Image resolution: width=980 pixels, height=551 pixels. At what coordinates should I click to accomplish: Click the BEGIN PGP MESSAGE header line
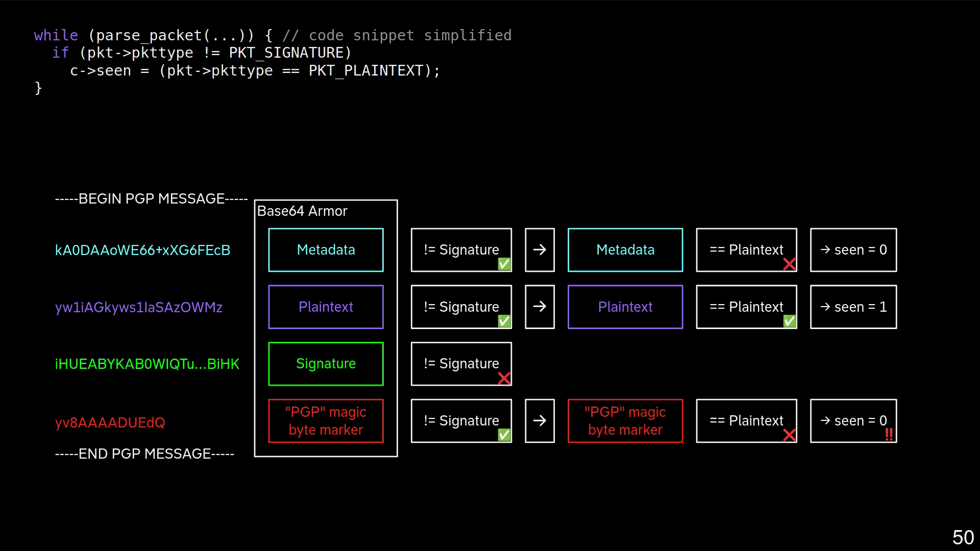[151, 199]
